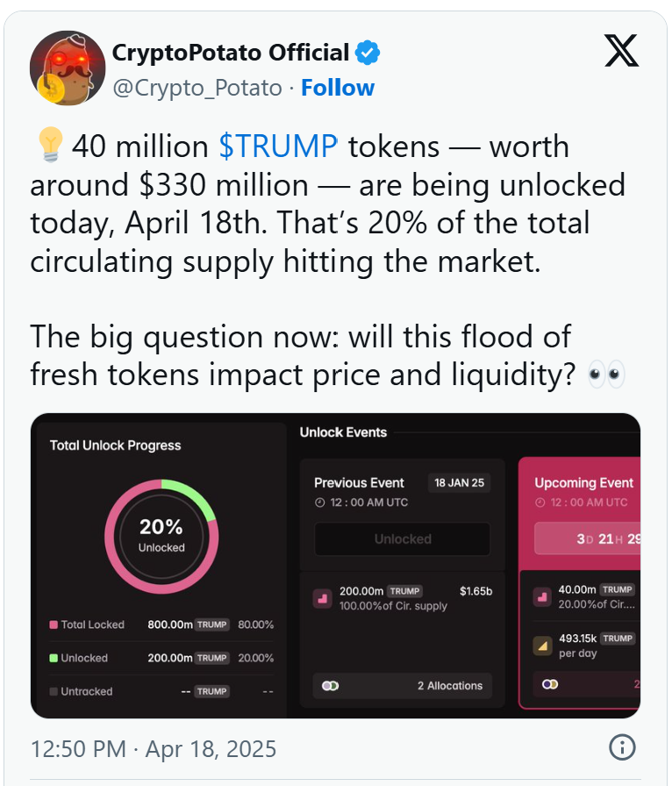672x786 pixels.
Task: Open the @Crypto_Potato handle
Action: [197, 88]
